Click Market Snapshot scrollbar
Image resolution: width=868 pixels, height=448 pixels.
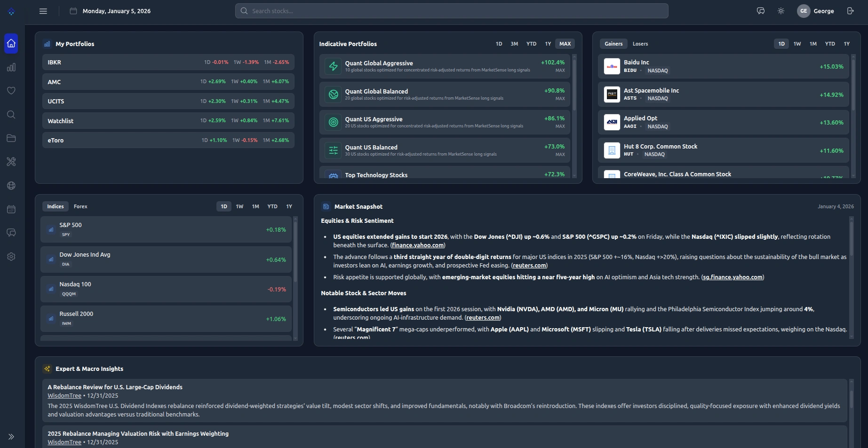coord(851,238)
